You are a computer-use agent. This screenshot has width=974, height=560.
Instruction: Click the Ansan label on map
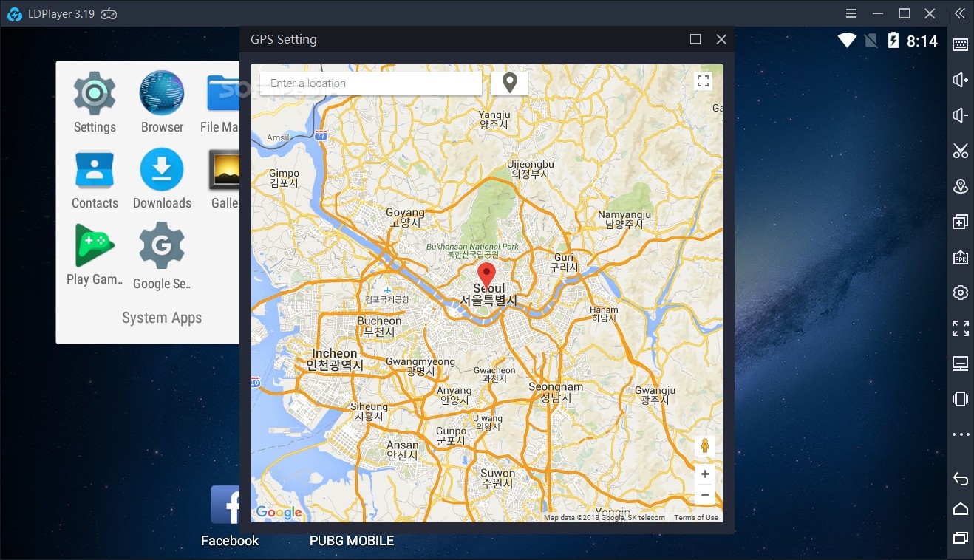coord(402,451)
